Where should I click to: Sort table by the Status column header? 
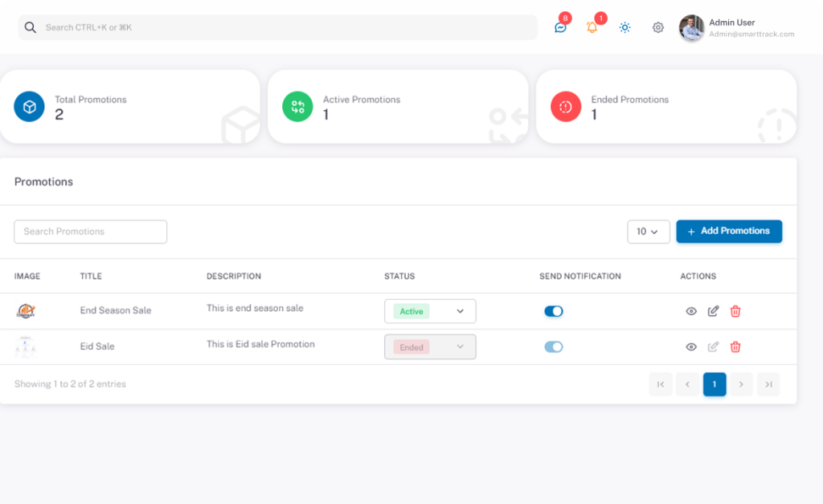click(x=399, y=277)
